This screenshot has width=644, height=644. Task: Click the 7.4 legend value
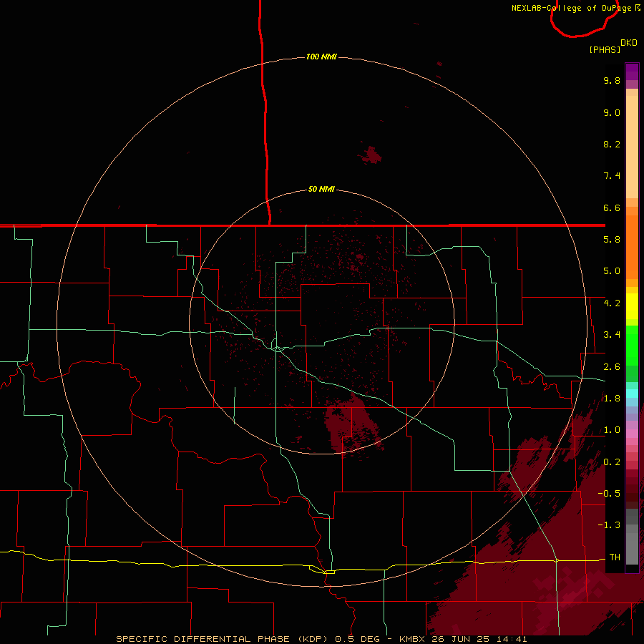click(x=612, y=176)
